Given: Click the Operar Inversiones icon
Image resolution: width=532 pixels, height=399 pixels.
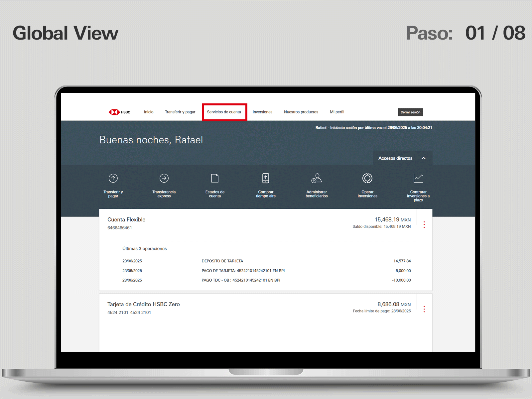Looking at the screenshot, I should tap(367, 179).
